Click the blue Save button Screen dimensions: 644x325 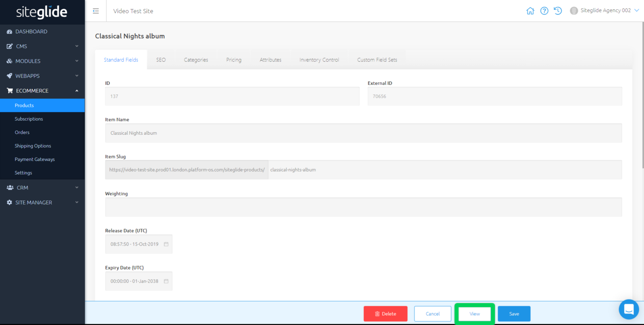pos(514,314)
